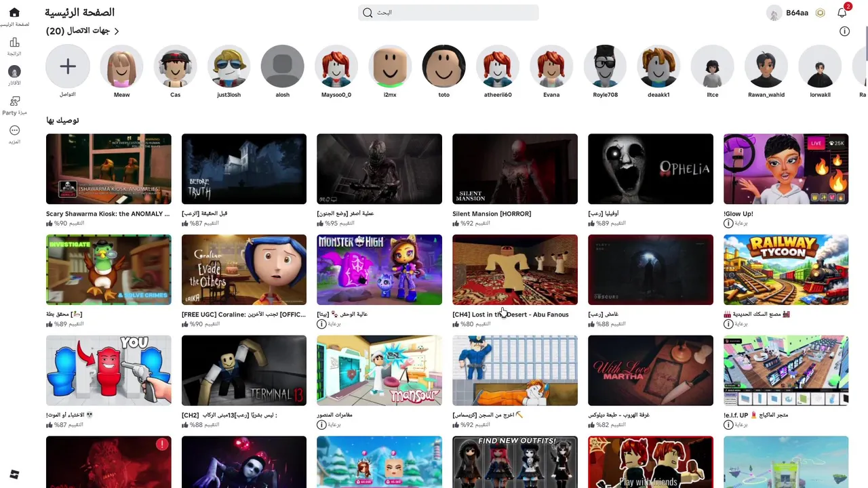
Task: Open friend alosh's avatar
Action: pos(282,66)
